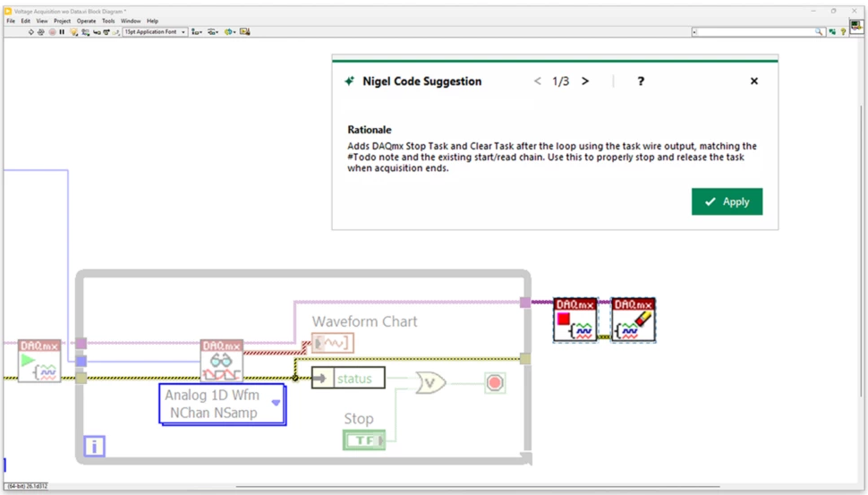The width and height of the screenshot is (868, 495).
Task: Click the VI icon pane in the top-right corner
Action: pyautogui.click(x=856, y=26)
